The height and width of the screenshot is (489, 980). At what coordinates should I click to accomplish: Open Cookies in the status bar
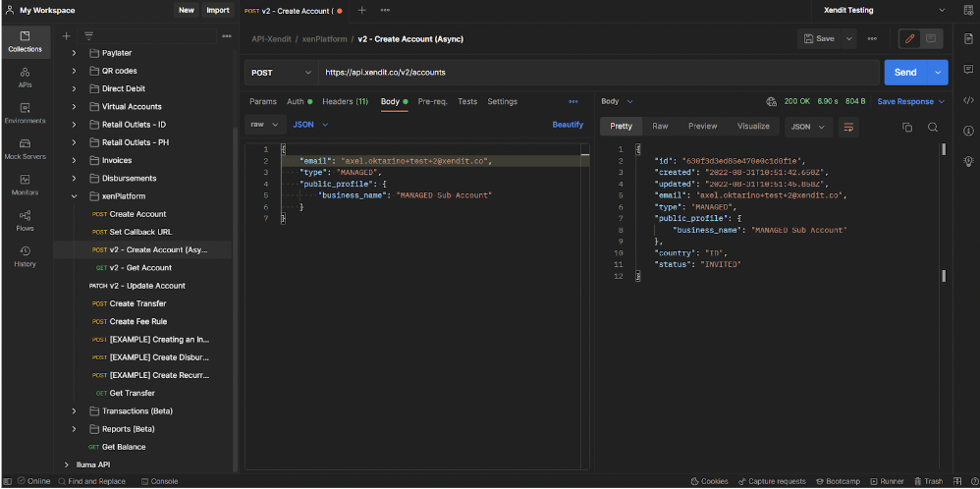point(709,481)
